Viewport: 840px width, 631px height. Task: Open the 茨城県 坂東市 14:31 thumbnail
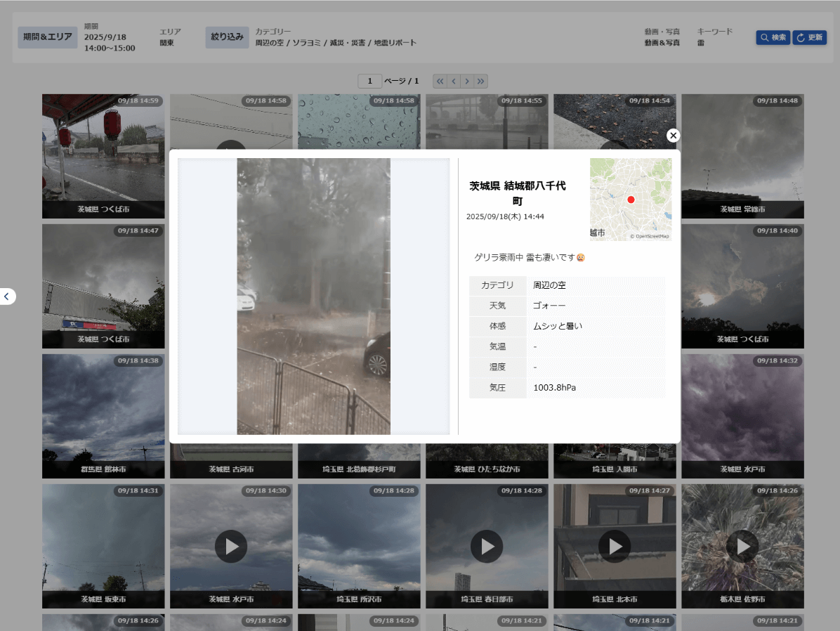pos(103,545)
